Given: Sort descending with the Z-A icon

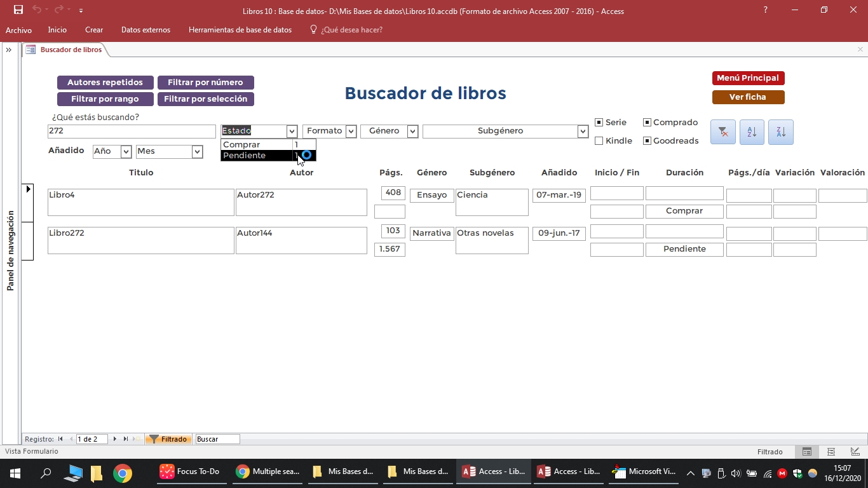Looking at the screenshot, I should (781, 132).
